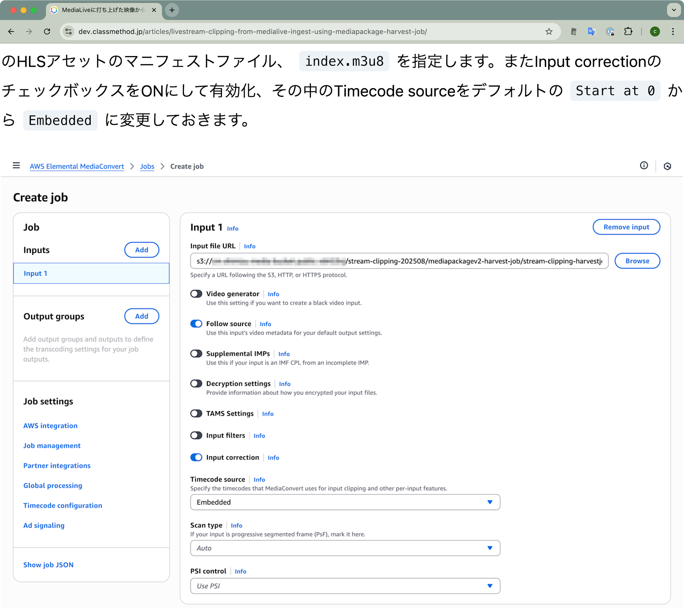Click the Jobs breadcrumb link
The image size is (684, 616).
click(147, 166)
